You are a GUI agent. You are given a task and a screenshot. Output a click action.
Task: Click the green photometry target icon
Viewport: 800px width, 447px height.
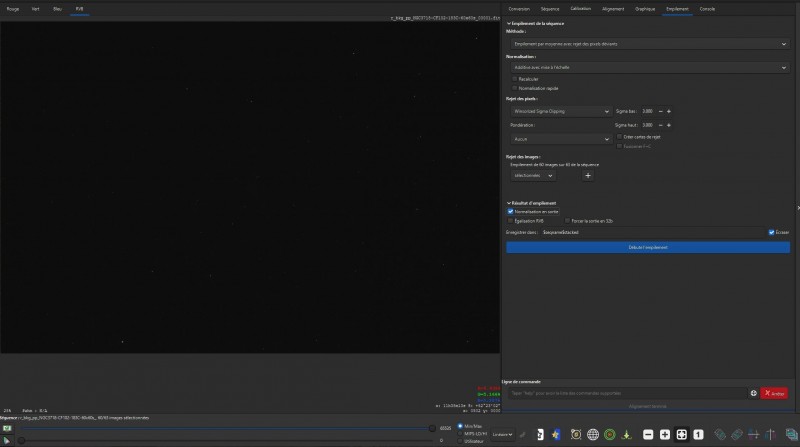tap(610, 434)
